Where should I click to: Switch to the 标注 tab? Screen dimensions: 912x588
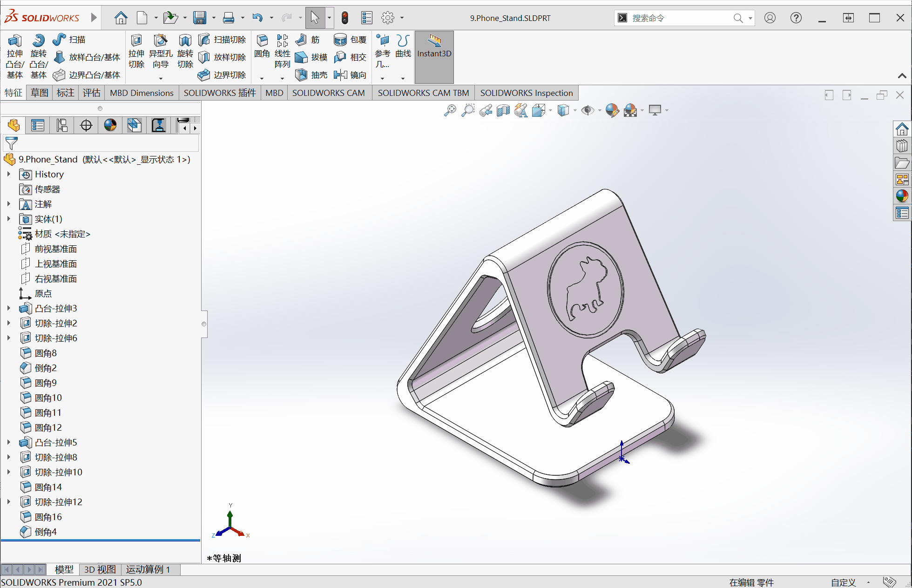click(66, 93)
